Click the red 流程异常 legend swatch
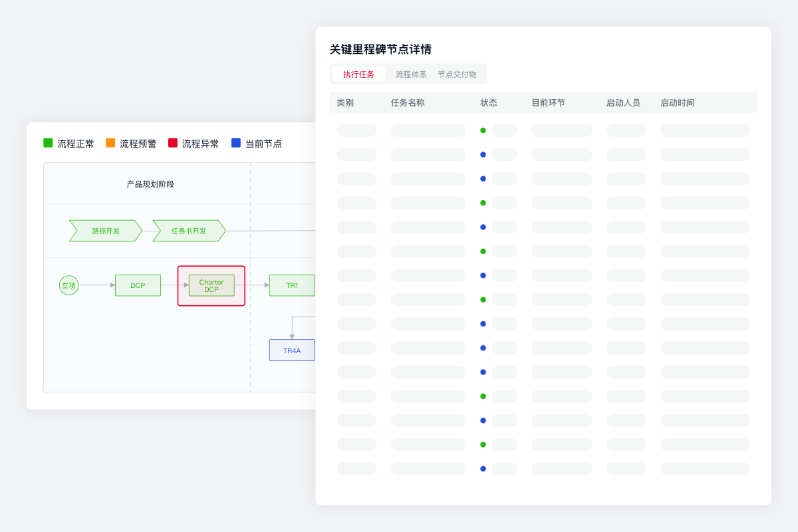 pyautogui.click(x=173, y=143)
